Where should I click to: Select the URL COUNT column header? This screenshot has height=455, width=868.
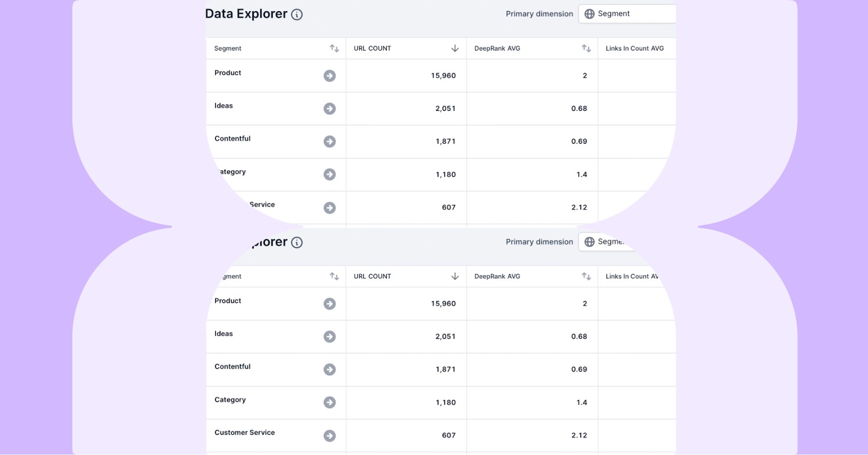click(372, 48)
